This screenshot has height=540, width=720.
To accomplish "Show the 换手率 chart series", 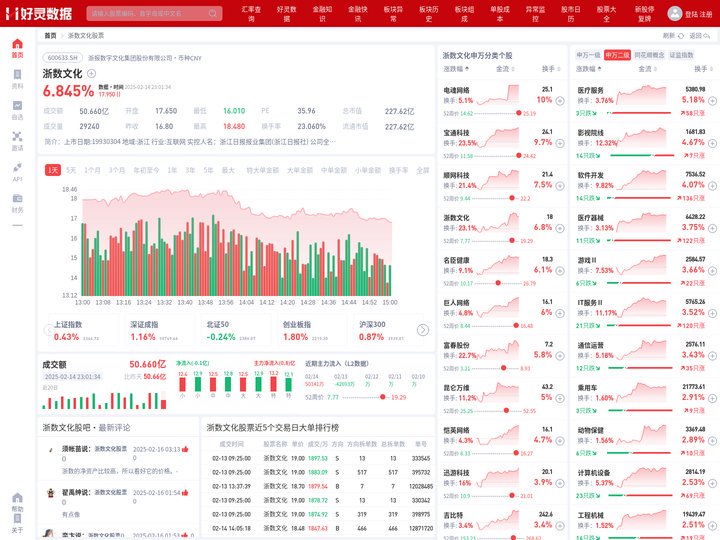I will [x=399, y=170].
